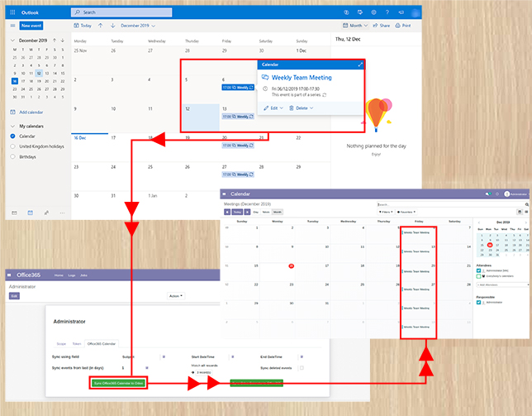Check the Sync deleted events box
The height and width of the screenshot is (416, 532).
(302, 367)
